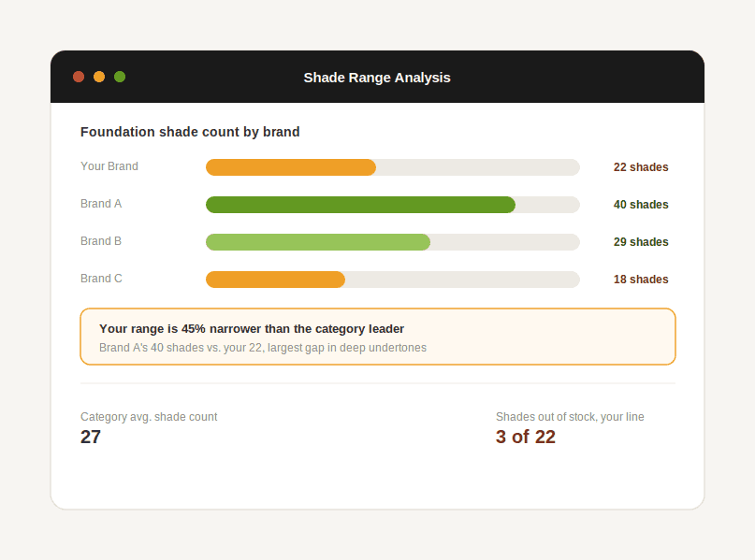Click the Brand A row label
The width and height of the screenshot is (755, 560).
tap(101, 204)
